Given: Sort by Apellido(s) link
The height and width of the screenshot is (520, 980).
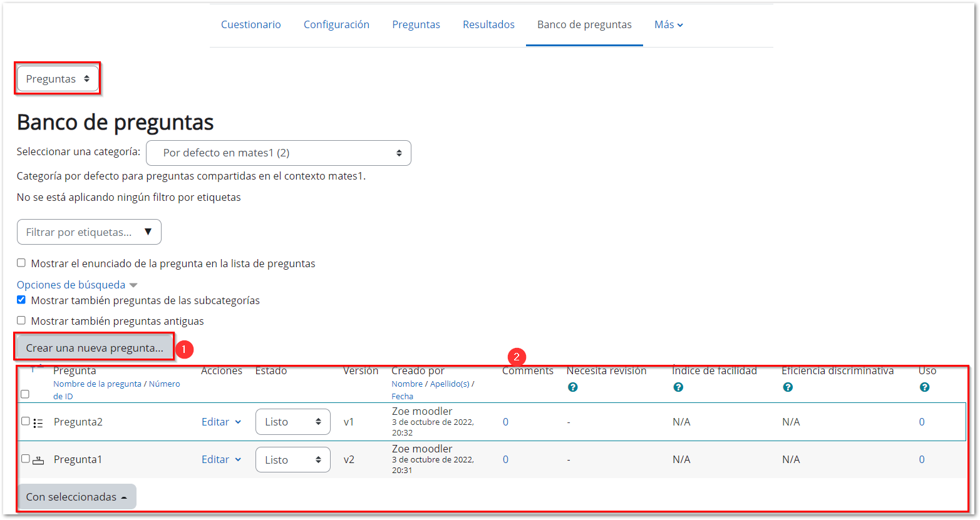Looking at the screenshot, I should pyautogui.click(x=450, y=384).
